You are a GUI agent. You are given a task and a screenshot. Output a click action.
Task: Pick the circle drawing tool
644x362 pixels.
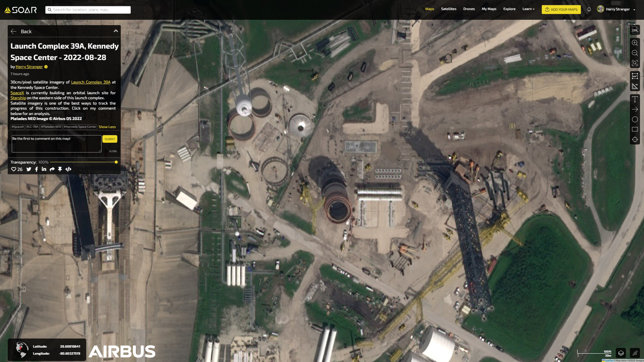point(635,119)
